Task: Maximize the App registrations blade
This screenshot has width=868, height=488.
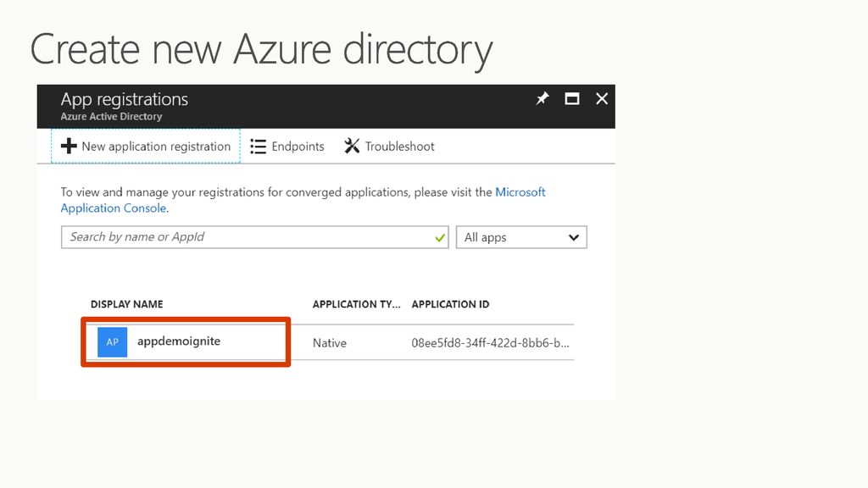Action: tap(572, 98)
